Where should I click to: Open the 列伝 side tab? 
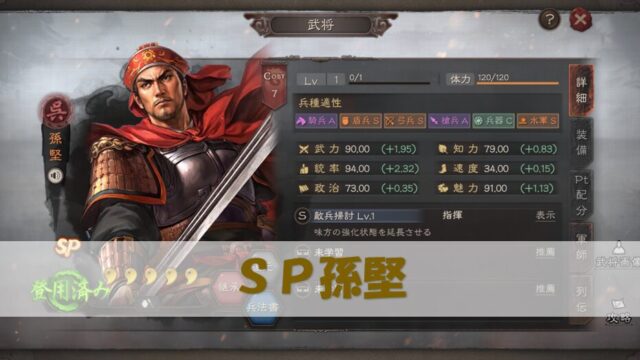pos(581,299)
